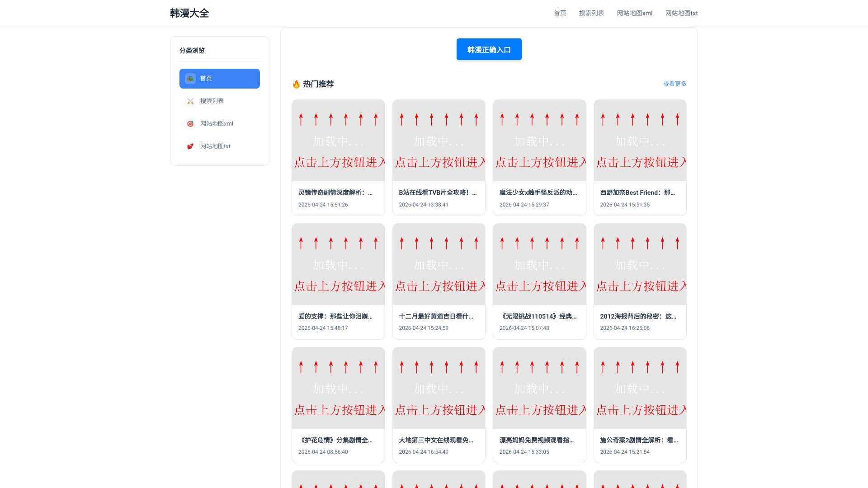The width and height of the screenshot is (868, 488).
Task: Select the highlighted 首页 sidebar item
Action: pyautogui.click(x=220, y=79)
